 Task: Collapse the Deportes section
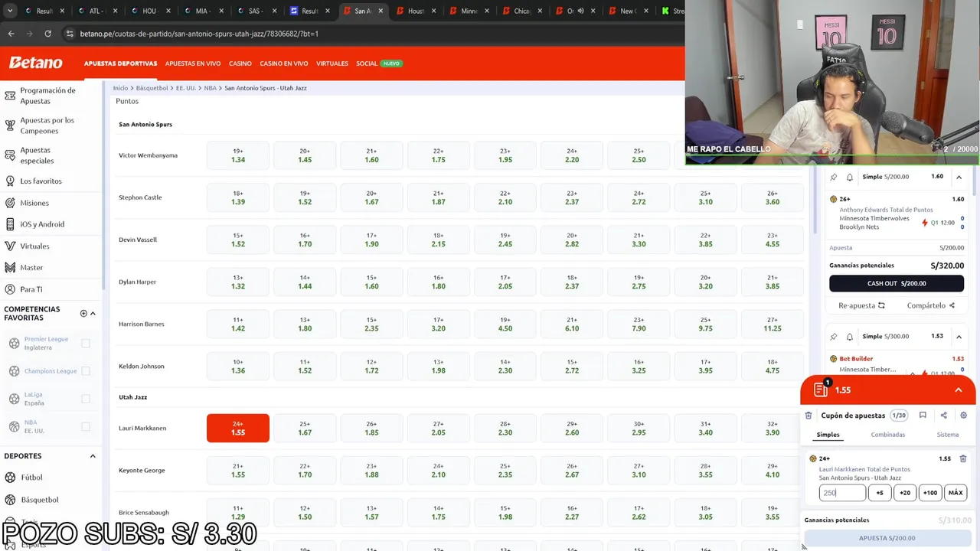pos(93,456)
